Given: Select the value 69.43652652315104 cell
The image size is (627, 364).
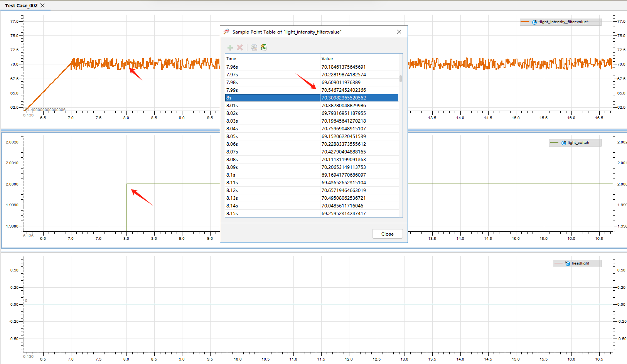Looking at the screenshot, I should tap(359, 183).
